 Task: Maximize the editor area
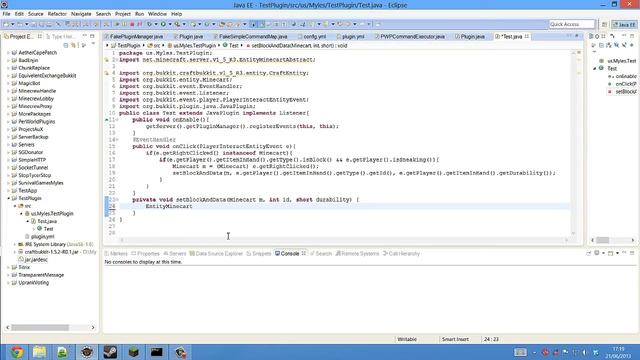577,36
